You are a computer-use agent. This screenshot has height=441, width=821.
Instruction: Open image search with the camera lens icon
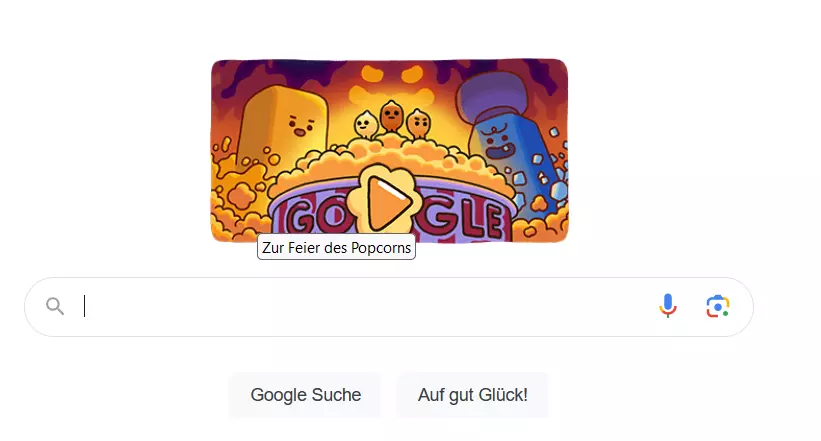tap(717, 306)
